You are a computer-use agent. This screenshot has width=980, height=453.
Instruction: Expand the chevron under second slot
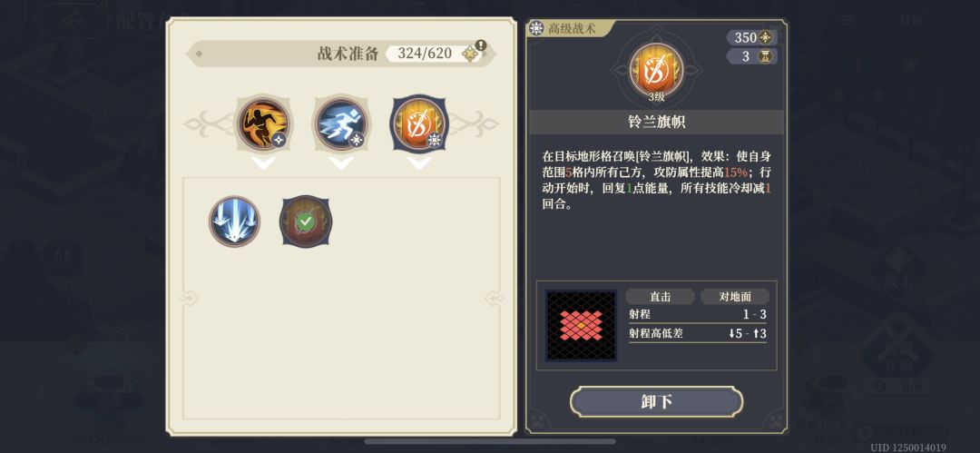pos(341,163)
